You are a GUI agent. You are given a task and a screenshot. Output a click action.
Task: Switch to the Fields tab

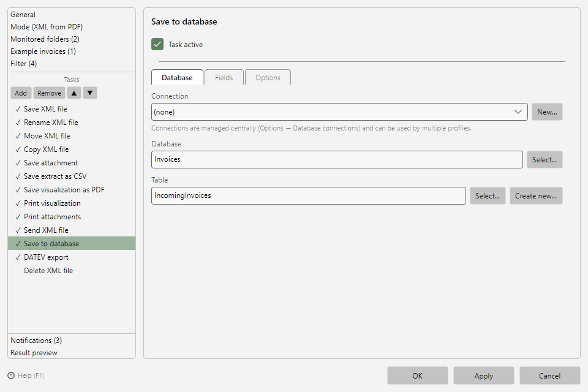click(x=224, y=77)
